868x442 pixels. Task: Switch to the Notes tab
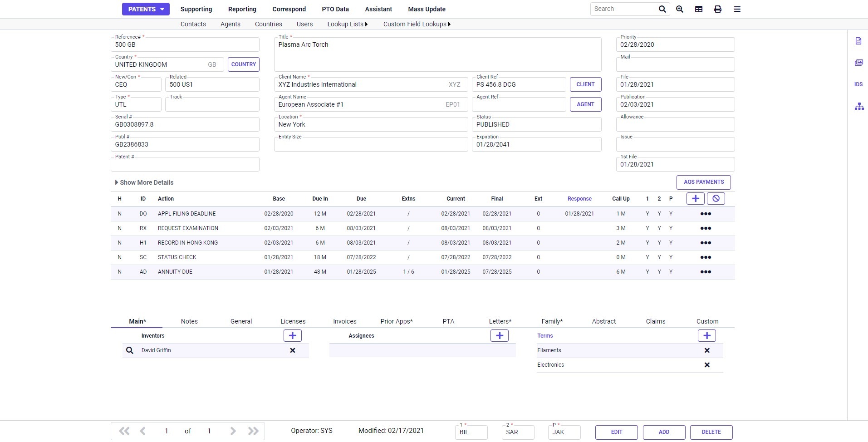(189, 321)
